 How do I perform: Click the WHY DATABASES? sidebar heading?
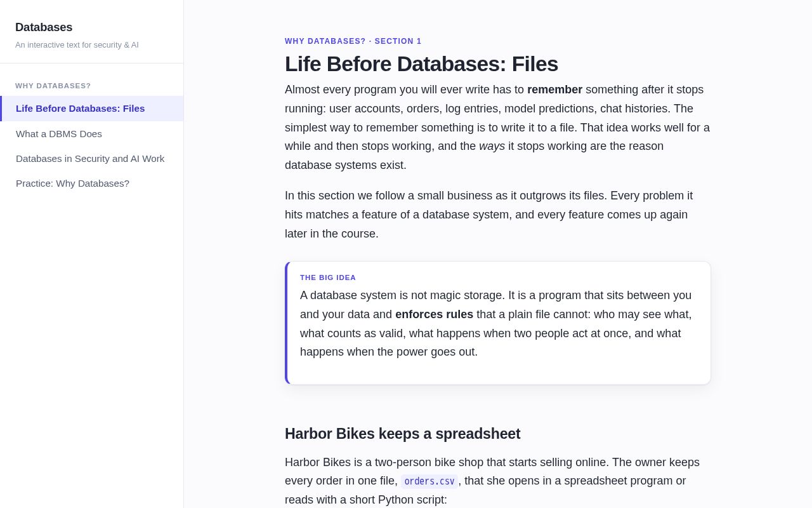coord(53,86)
